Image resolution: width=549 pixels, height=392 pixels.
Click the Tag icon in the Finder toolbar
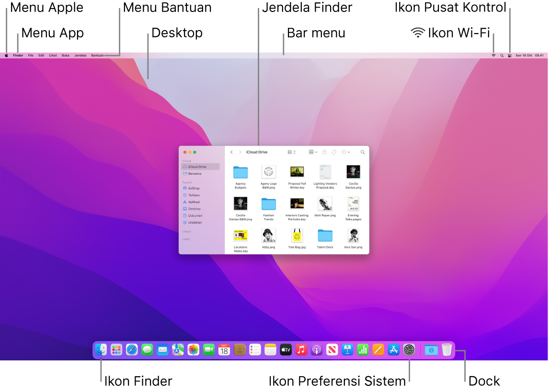[334, 152]
